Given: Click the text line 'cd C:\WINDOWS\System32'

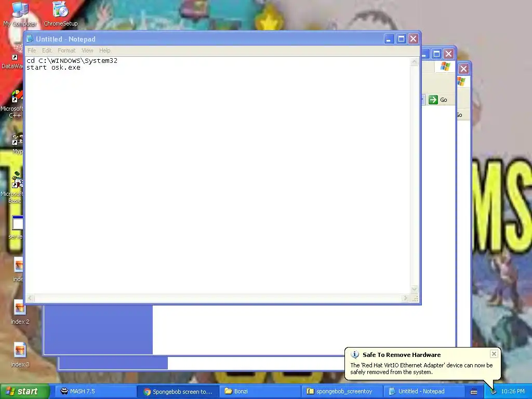Looking at the screenshot, I should click(x=72, y=61).
